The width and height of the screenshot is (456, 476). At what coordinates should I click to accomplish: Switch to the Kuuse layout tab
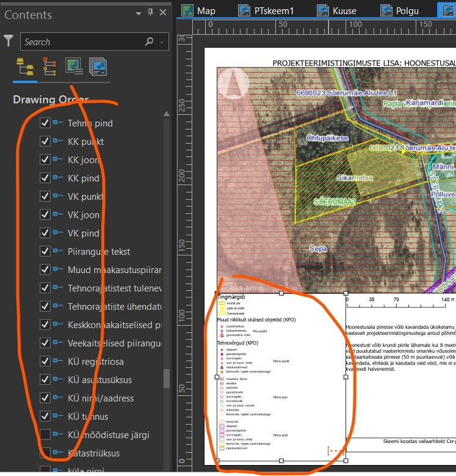tap(336, 10)
